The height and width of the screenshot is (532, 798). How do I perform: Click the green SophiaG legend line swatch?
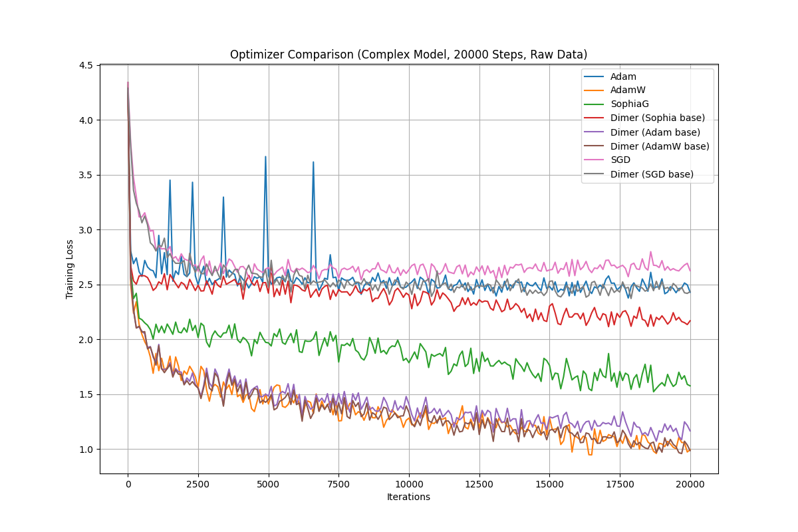(x=595, y=104)
